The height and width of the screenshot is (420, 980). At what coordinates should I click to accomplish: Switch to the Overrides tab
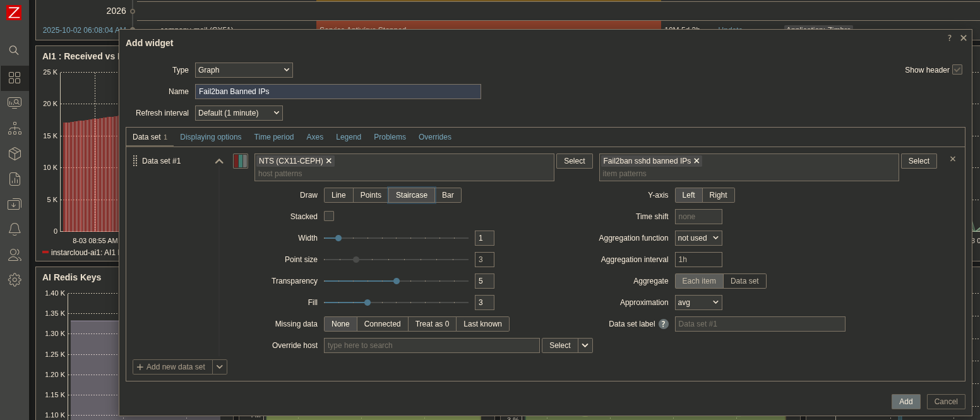[435, 137]
